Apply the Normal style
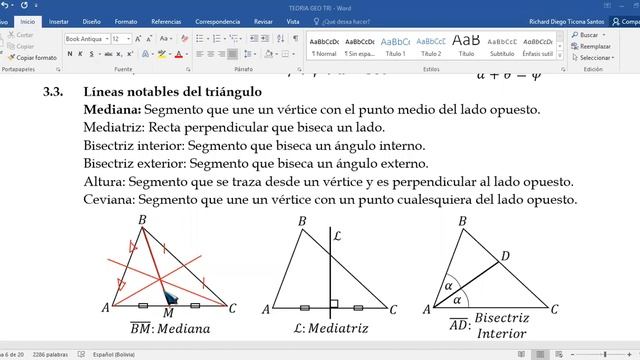The image size is (640, 360). (x=324, y=47)
